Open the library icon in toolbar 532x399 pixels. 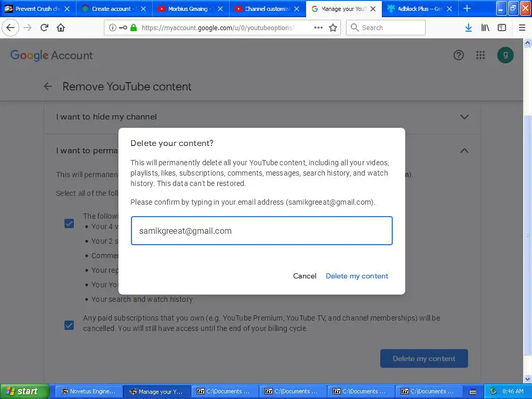485,28
